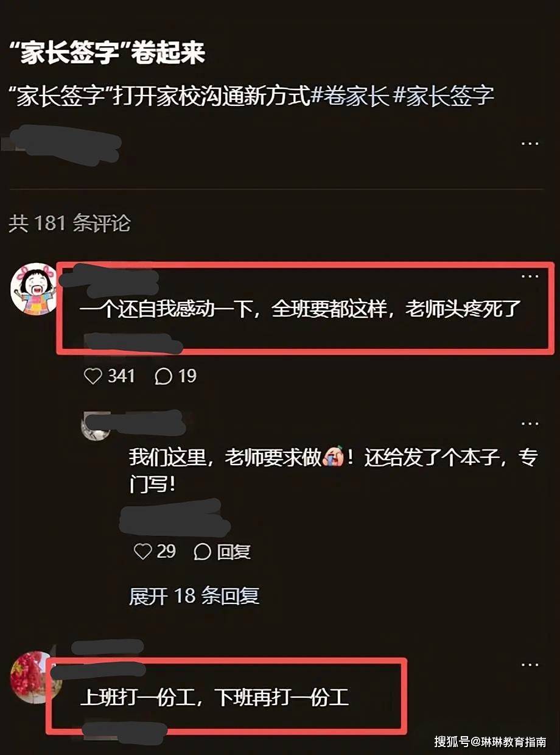560x755 pixels.
Task: Open the post's three-dot more menu
Action: (530, 144)
